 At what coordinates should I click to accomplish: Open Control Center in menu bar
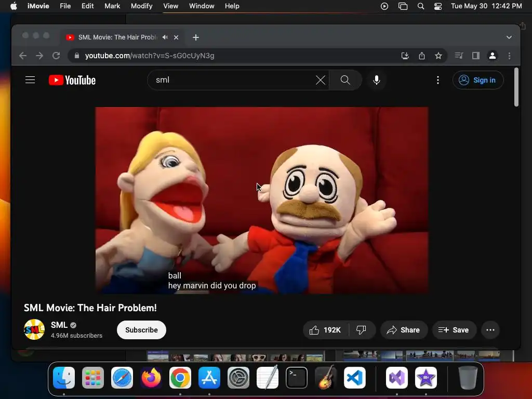[438, 6]
